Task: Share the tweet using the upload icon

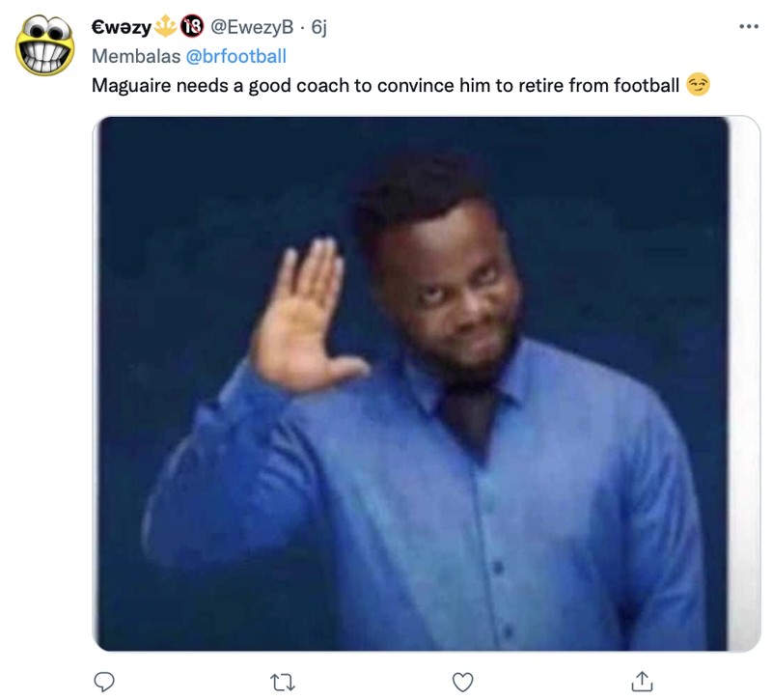Action: click(644, 681)
